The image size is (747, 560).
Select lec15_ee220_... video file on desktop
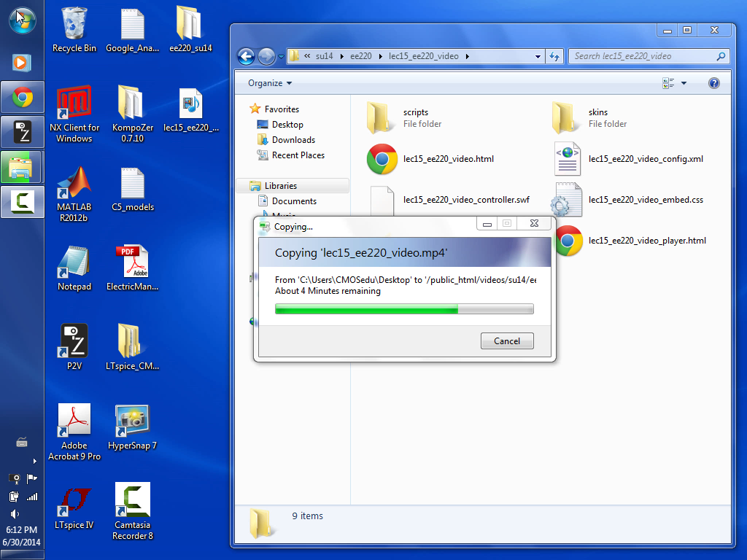coord(190,109)
